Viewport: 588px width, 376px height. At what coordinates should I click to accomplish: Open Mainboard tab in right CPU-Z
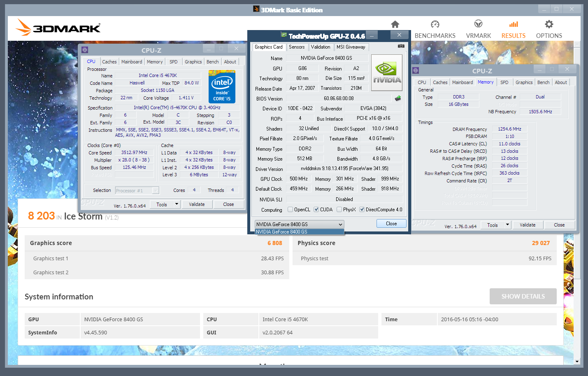(462, 82)
